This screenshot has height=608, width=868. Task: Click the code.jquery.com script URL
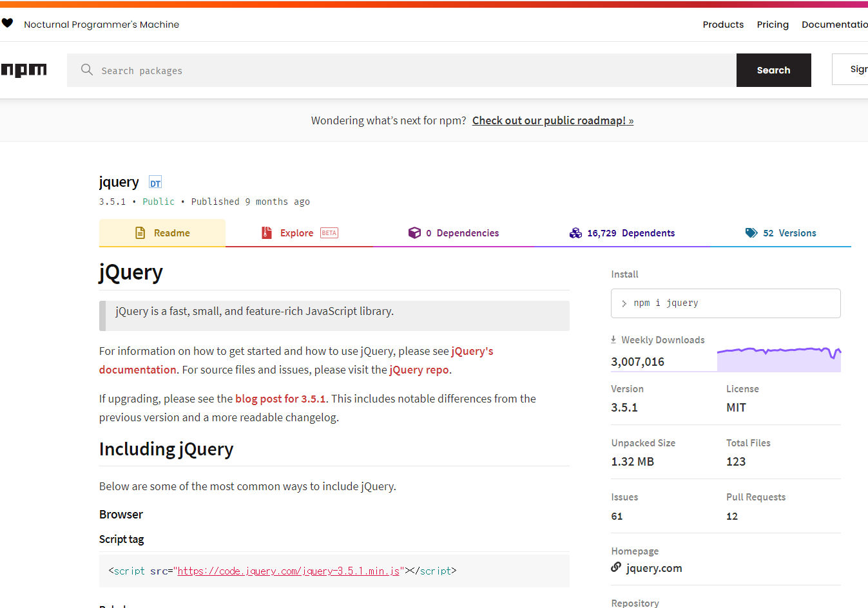[288, 571]
